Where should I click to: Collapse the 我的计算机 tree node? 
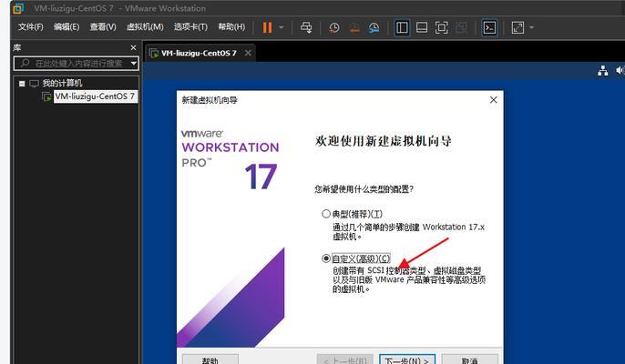[x=22, y=84]
